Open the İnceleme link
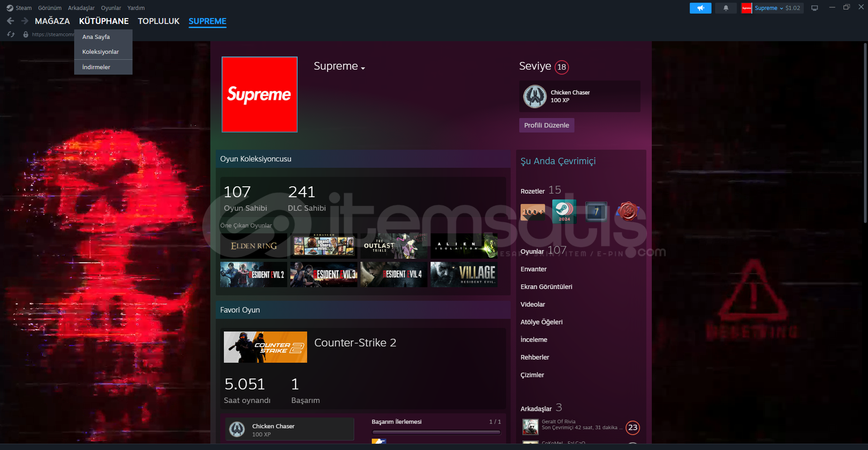The height and width of the screenshot is (450, 868). (534, 340)
